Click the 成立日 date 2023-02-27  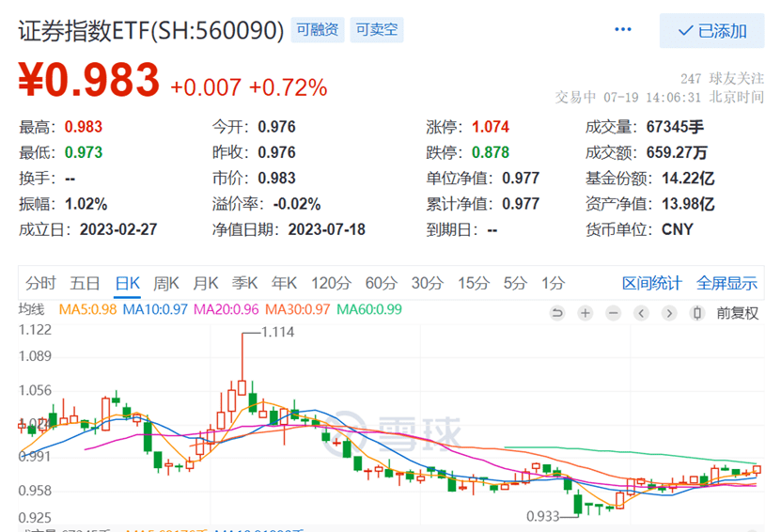(118, 229)
